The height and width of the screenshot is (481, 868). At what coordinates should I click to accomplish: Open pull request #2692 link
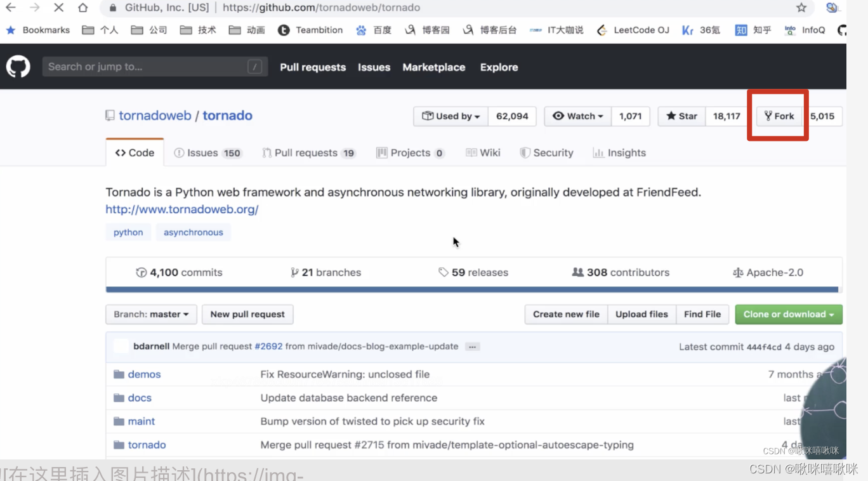(268, 346)
